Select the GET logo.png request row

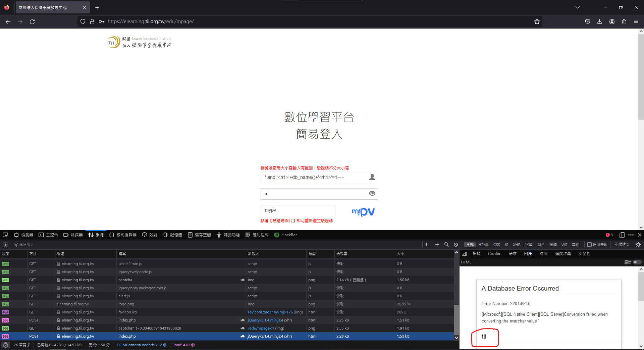click(227, 304)
